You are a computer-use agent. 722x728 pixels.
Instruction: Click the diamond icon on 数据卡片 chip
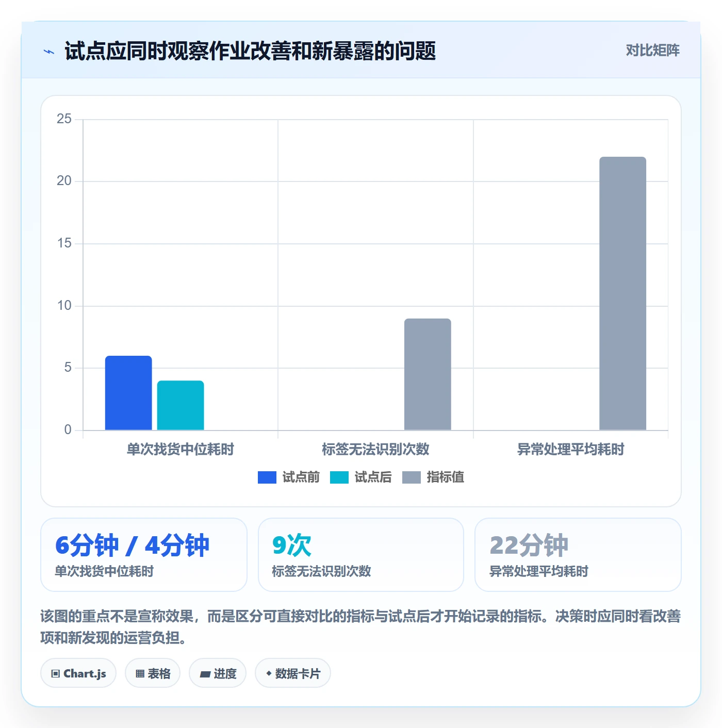click(x=269, y=673)
